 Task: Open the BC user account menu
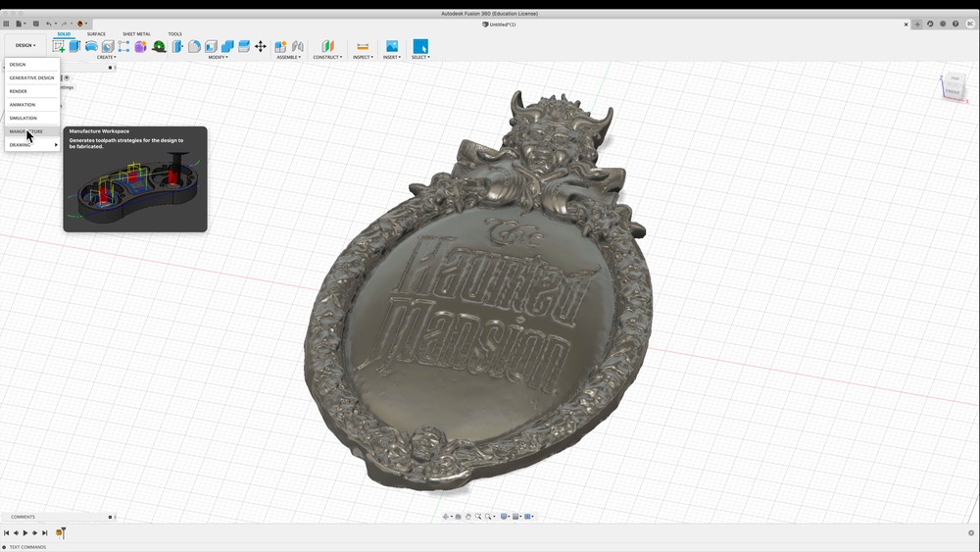click(x=970, y=24)
